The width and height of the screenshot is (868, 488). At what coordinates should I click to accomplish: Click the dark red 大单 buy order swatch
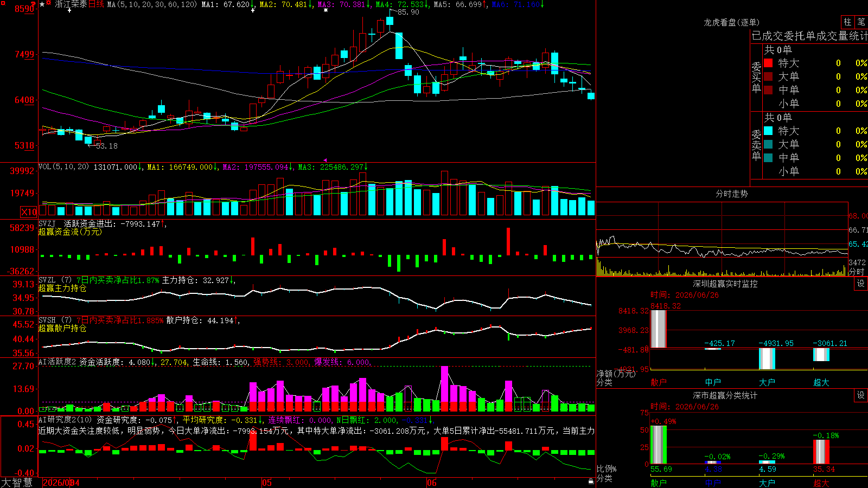(x=768, y=76)
